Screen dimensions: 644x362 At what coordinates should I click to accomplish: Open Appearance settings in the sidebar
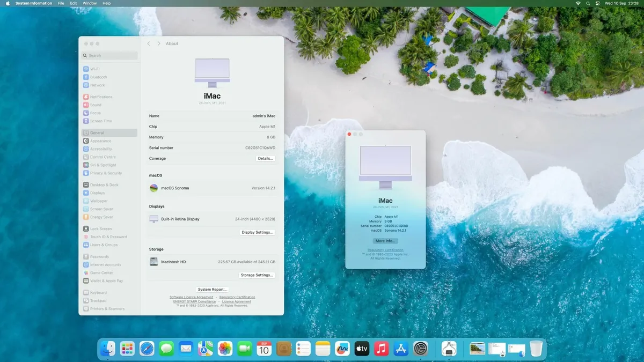[109, 141]
